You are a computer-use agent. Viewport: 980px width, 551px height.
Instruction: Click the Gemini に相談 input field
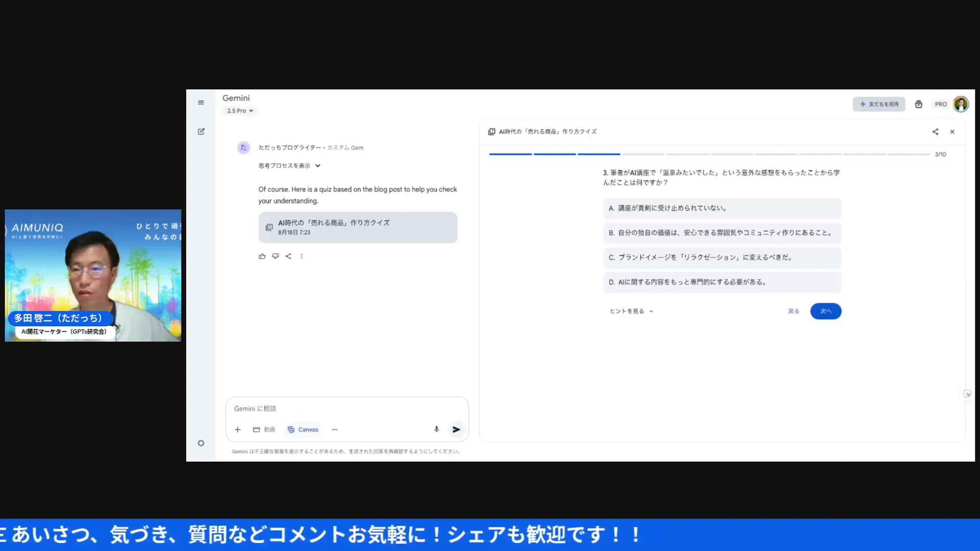347,409
